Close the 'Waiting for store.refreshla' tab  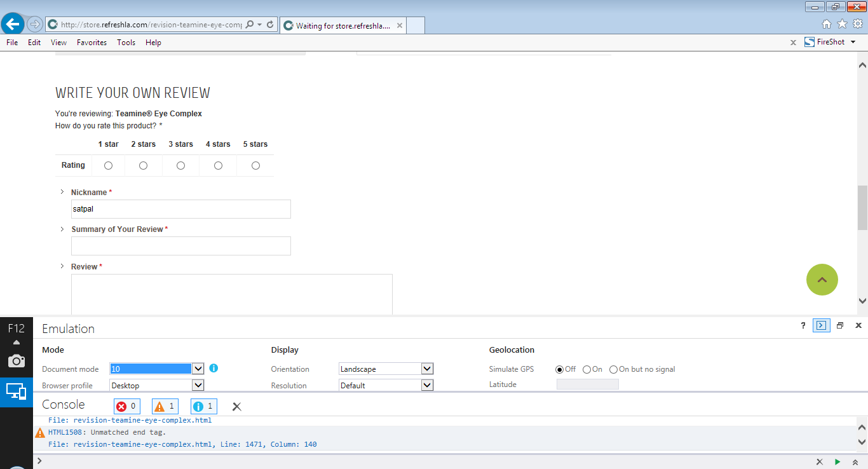coord(400,26)
